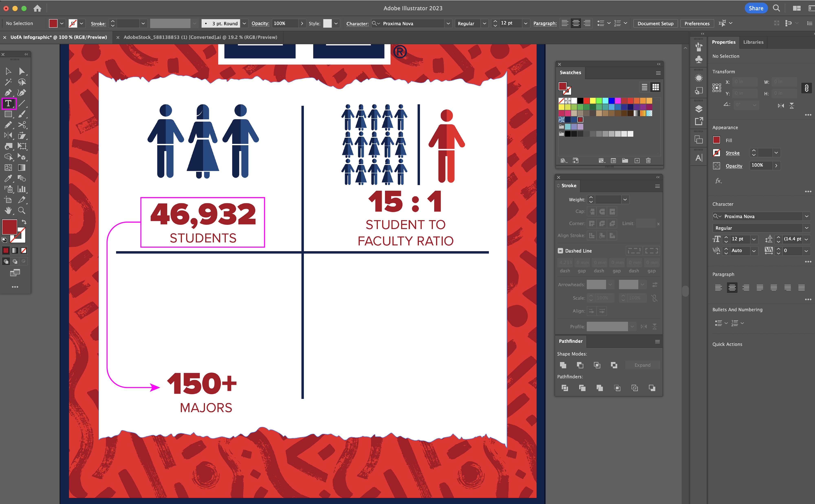815x504 pixels.
Task: Select the Pen tool
Action: pyautogui.click(x=8, y=93)
